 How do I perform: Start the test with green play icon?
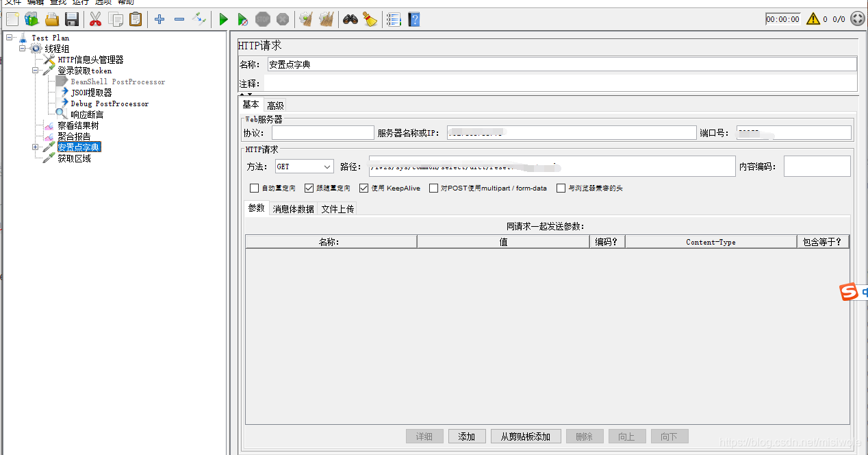click(223, 19)
